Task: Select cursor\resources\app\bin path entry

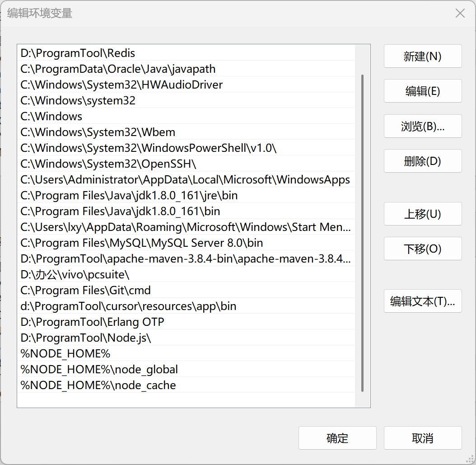Action: pos(186,306)
